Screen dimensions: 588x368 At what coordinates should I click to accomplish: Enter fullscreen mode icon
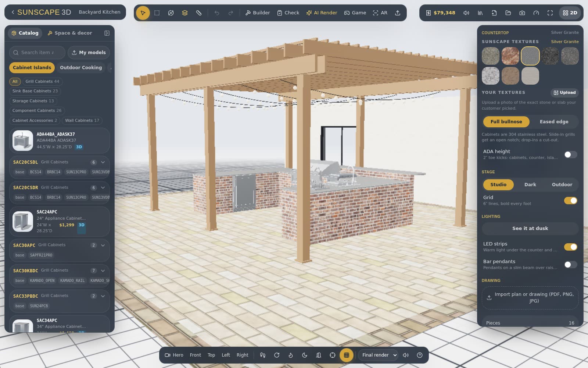point(550,13)
